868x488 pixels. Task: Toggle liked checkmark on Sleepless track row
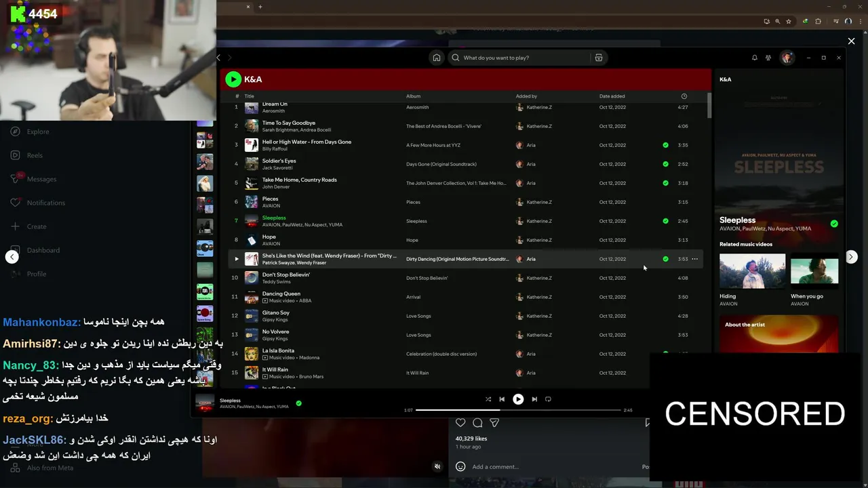pos(665,221)
